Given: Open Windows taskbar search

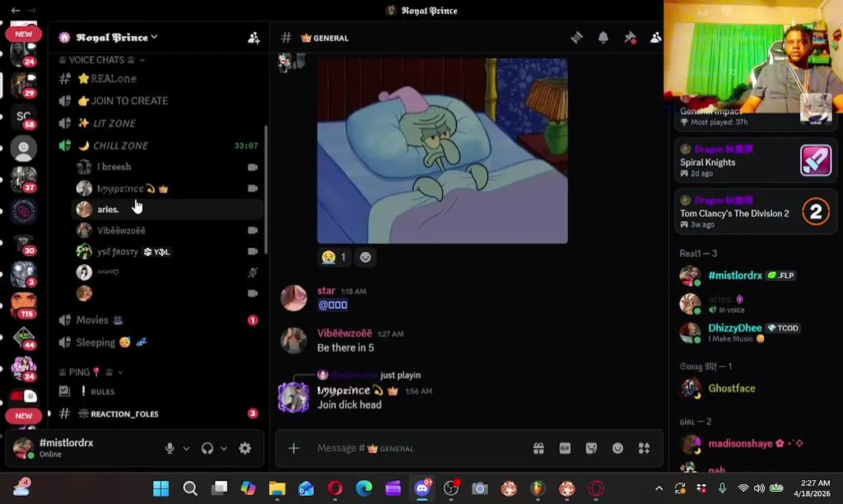Looking at the screenshot, I should point(190,489).
